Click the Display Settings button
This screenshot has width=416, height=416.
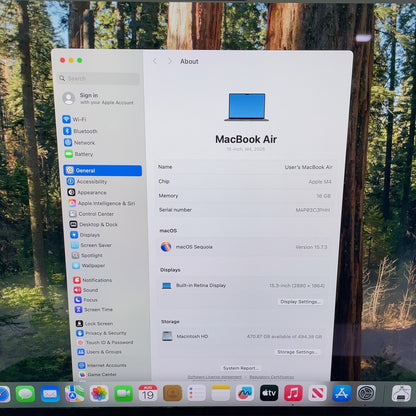point(300,302)
